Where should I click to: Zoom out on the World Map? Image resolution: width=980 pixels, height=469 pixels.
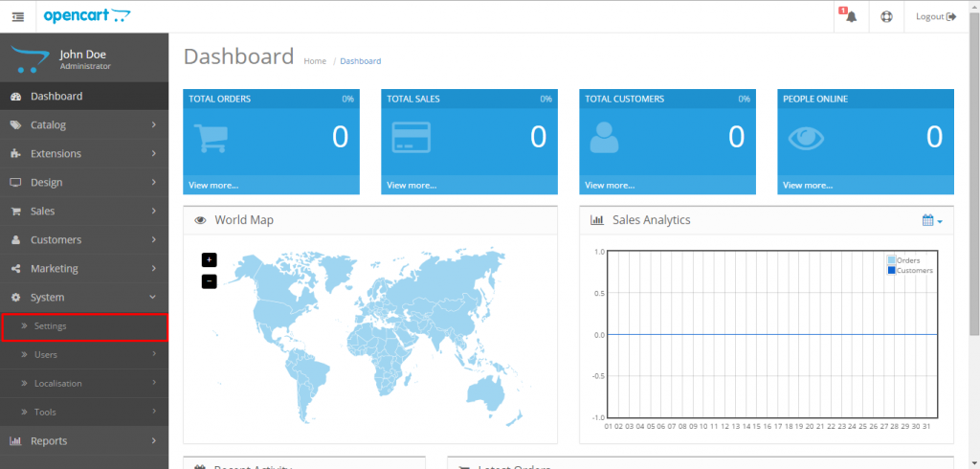(x=210, y=281)
